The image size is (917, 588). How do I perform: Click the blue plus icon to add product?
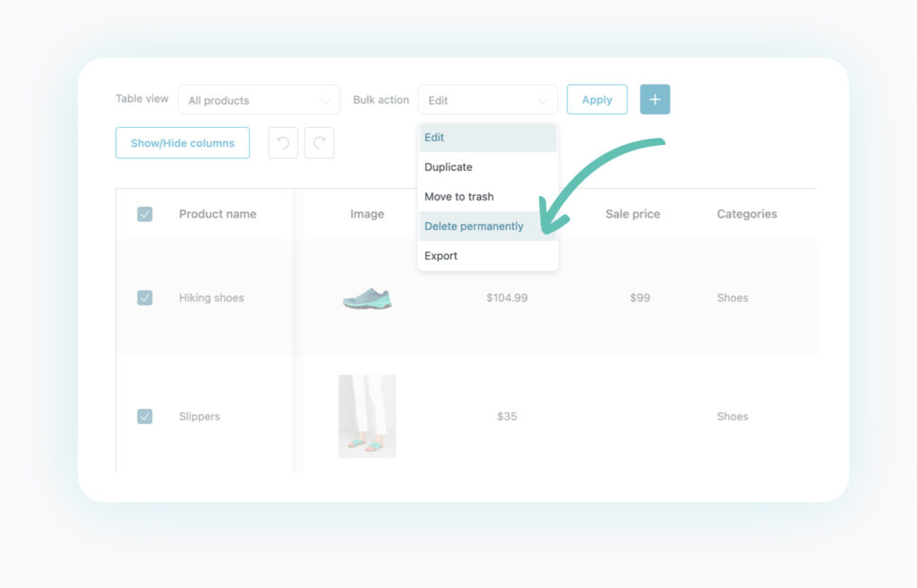point(655,99)
